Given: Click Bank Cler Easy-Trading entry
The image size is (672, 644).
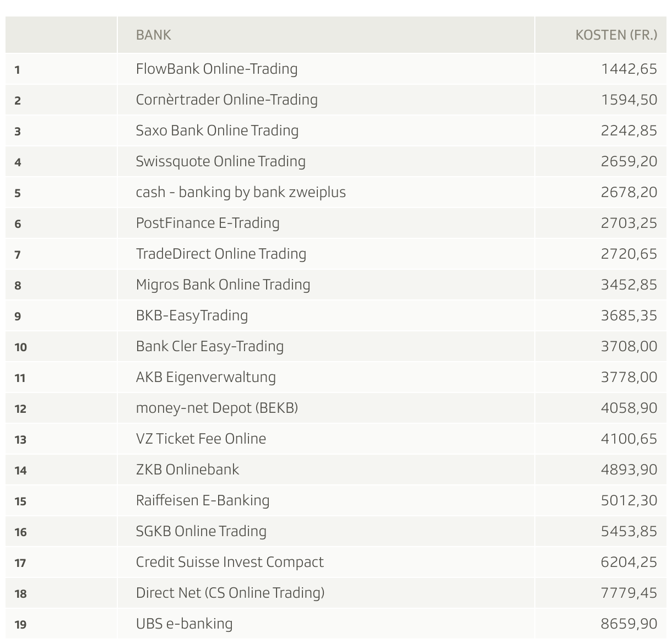Looking at the screenshot, I should click(x=210, y=346).
